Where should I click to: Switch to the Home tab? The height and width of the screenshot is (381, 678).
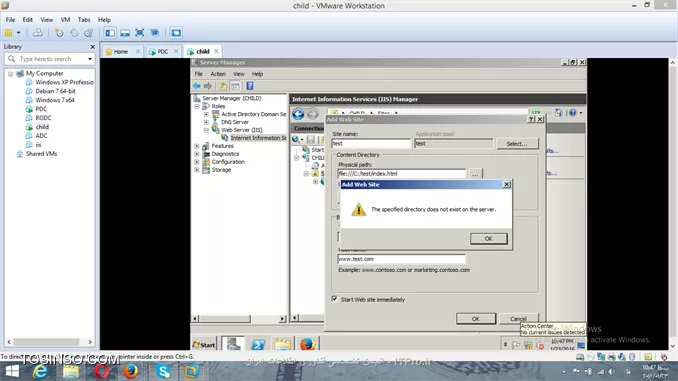(x=121, y=51)
